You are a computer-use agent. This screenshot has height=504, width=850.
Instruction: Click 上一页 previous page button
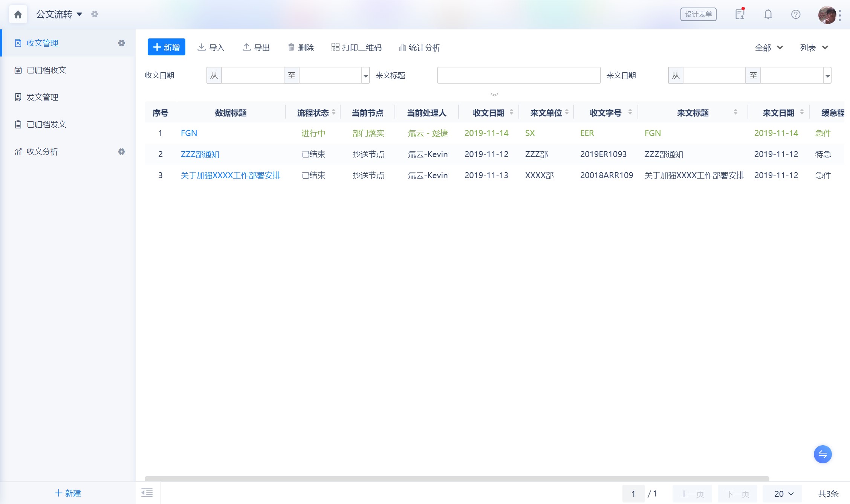coord(692,493)
